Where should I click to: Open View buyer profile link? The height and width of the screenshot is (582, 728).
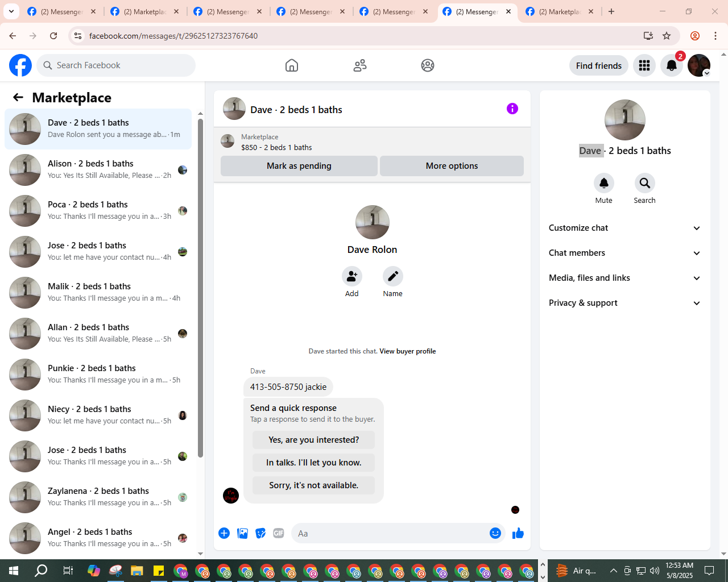tap(408, 351)
